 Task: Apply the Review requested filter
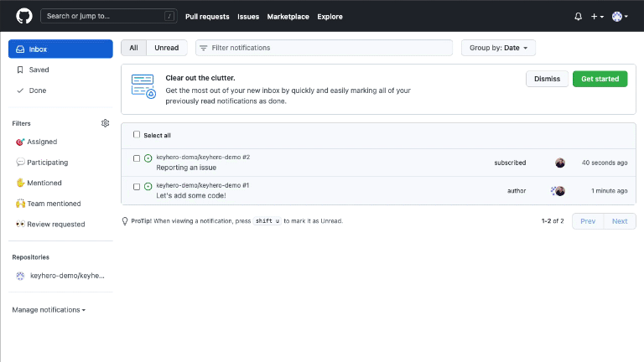[50, 224]
